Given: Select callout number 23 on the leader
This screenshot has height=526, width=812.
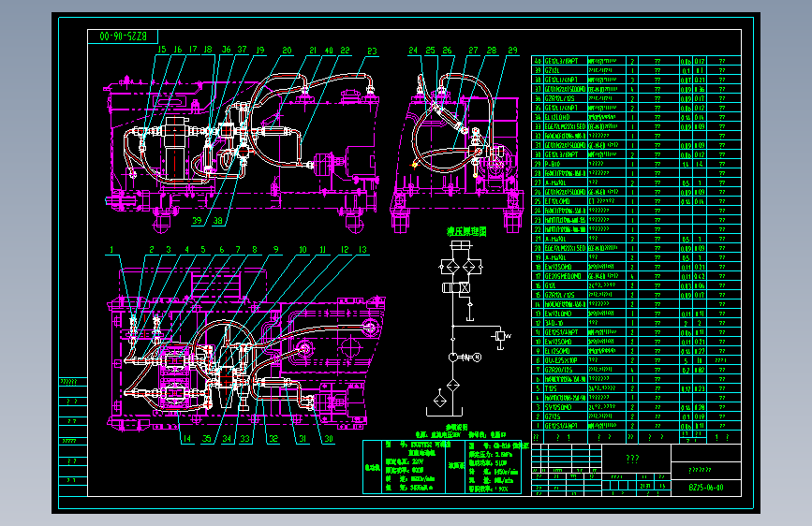Looking at the screenshot, I should click(373, 51).
